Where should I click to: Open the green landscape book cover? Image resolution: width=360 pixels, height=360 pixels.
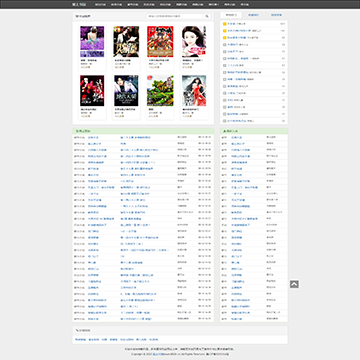[x=160, y=91]
